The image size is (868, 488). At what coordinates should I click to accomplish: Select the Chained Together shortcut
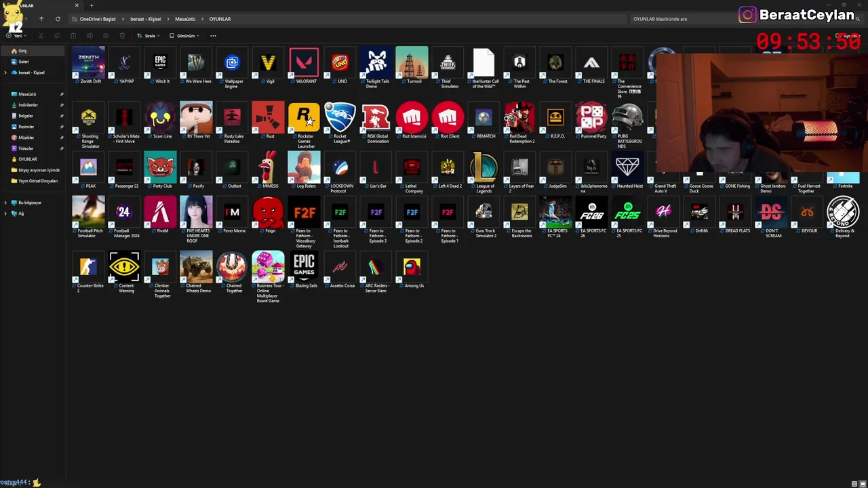pos(232,272)
